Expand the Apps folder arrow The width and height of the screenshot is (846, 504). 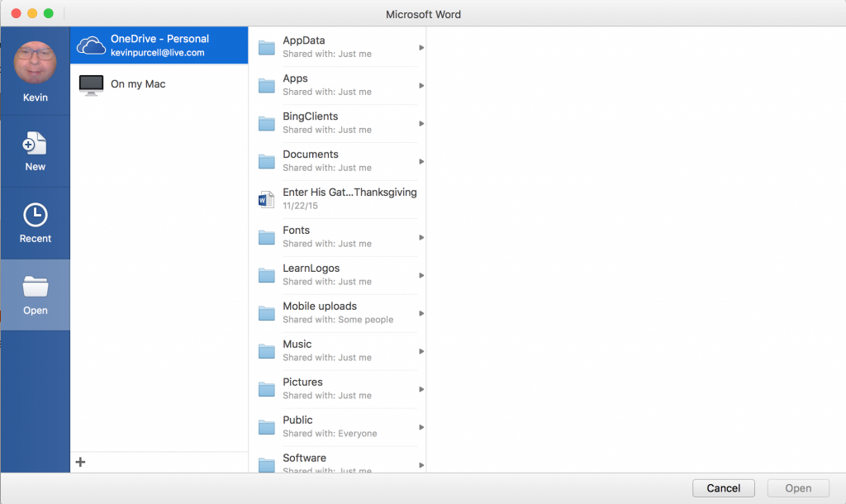421,86
